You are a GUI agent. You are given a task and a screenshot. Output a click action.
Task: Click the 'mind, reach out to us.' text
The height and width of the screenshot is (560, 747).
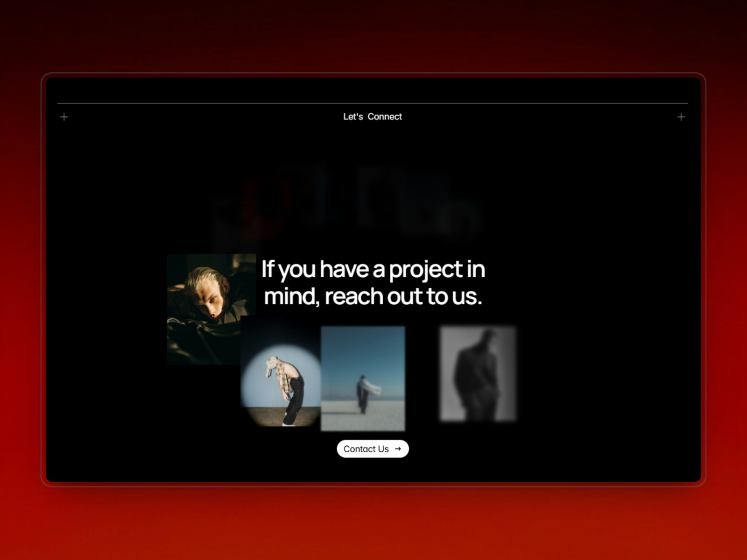[x=373, y=296]
